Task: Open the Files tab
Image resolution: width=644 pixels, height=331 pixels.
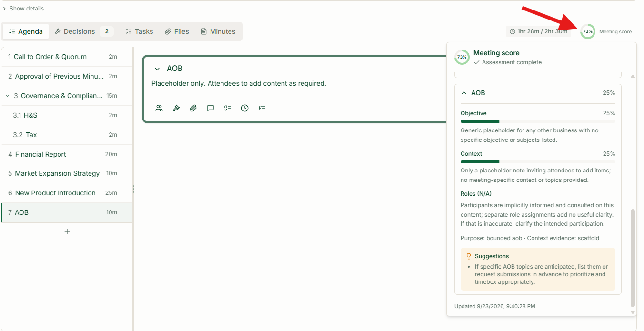Action: pos(177,31)
